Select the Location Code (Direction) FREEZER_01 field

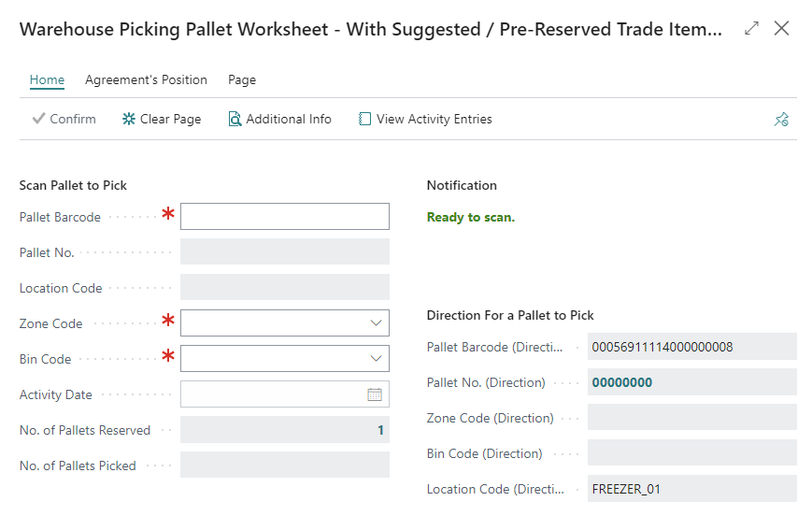691,489
